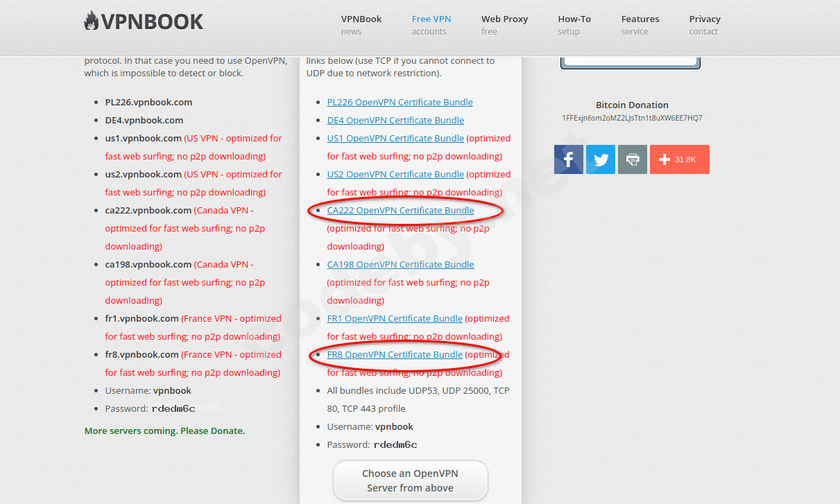Visit the Features service page
The image size is (840, 504).
[x=640, y=24]
